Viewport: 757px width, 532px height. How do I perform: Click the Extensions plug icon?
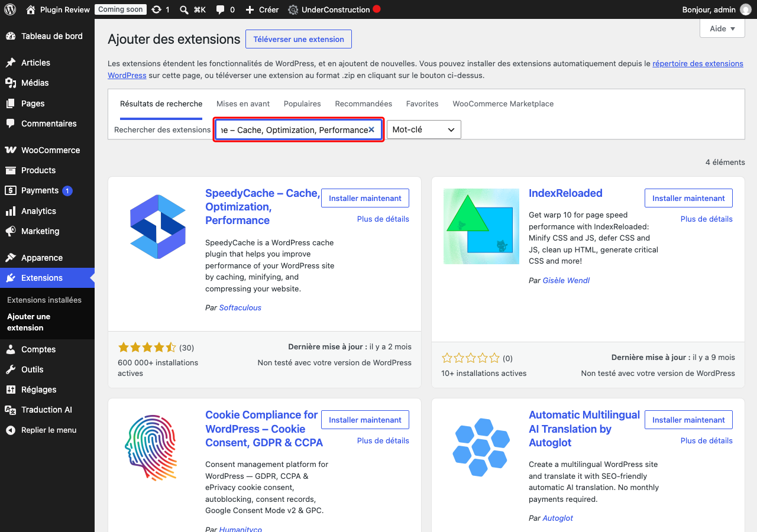11,278
